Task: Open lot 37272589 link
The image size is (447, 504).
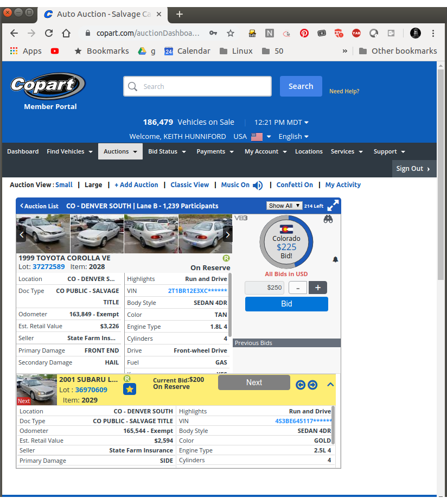Action: coord(48,267)
